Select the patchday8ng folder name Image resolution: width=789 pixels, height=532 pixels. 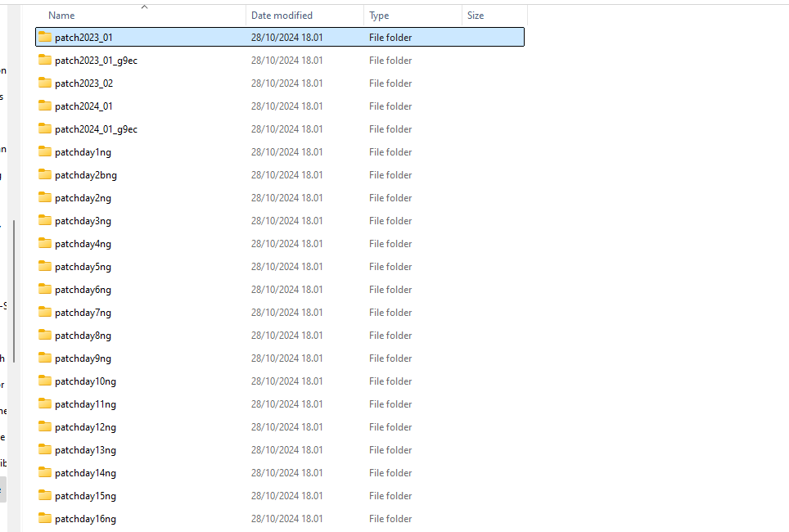(x=83, y=336)
